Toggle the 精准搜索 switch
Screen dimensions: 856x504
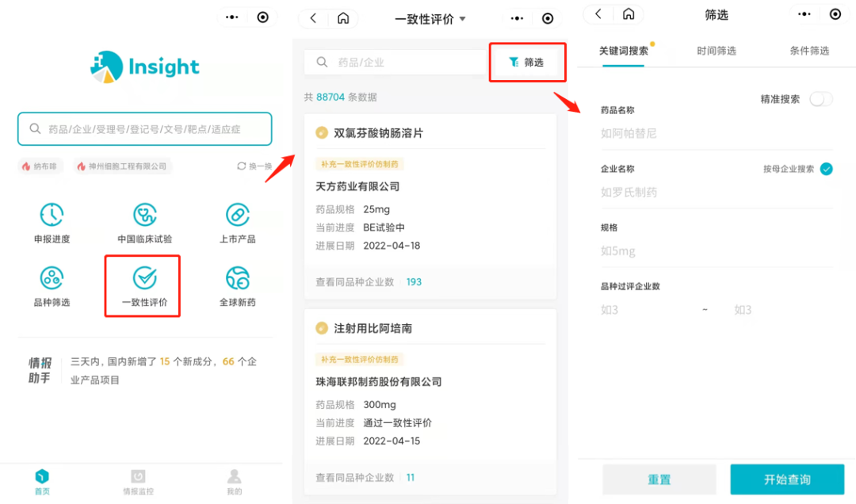pos(821,99)
